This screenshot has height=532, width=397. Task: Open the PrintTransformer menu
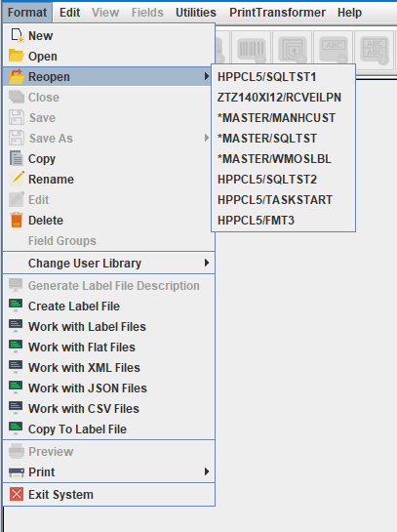tap(277, 13)
